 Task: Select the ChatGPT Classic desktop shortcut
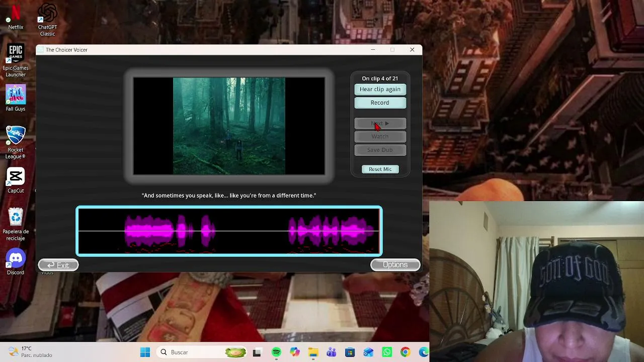(47, 20)
